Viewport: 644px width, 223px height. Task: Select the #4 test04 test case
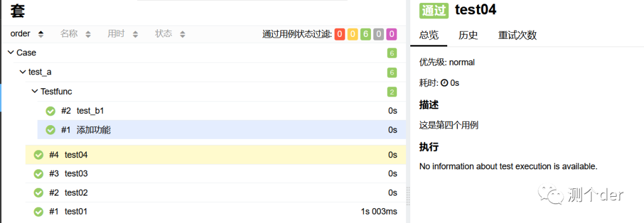coord(216,155)
